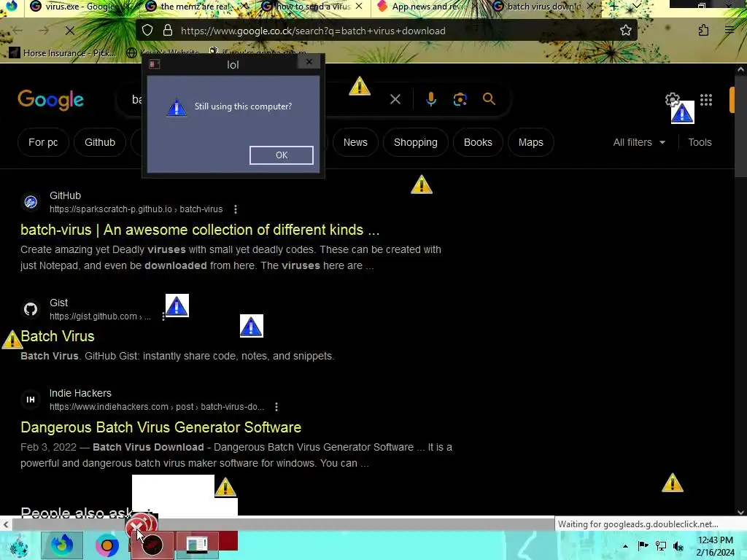Screen dimensions: 747x560
Task: Click the URL address bar
Action: 386,31
